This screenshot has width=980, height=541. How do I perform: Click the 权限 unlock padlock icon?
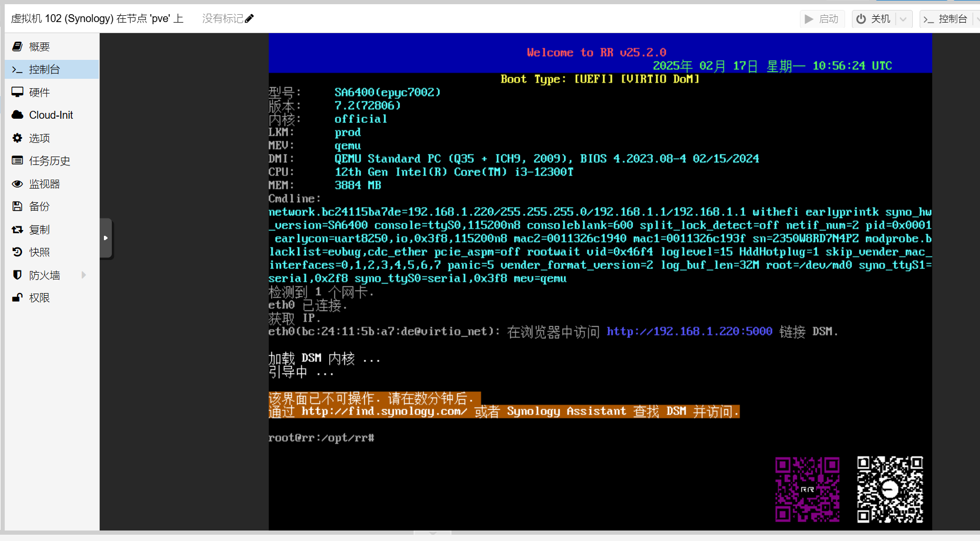click(x=17, y=298)
